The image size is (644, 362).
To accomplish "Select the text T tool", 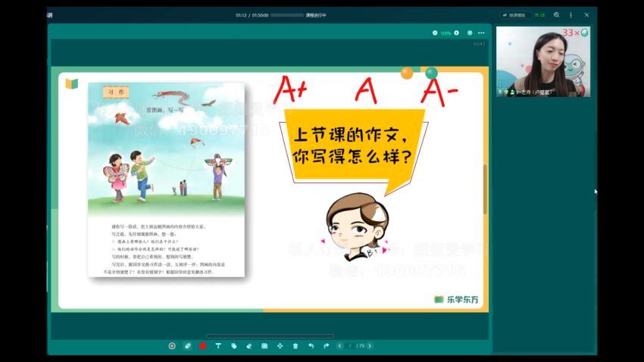I will pyautogui.click(x=218, y=346).
